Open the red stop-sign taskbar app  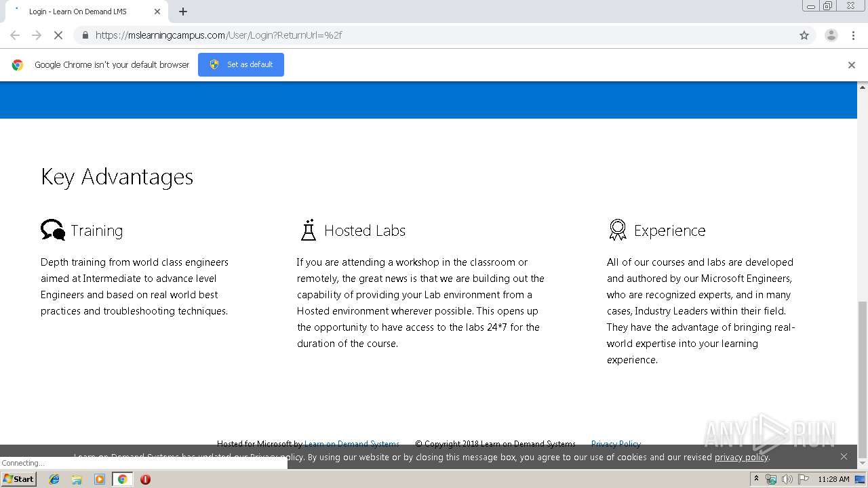(145, 479)
